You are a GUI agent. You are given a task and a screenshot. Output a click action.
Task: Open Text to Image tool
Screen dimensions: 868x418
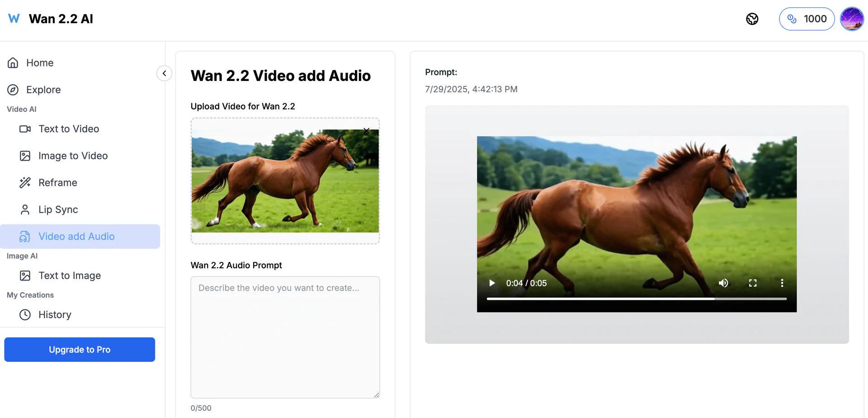point(70,275)
